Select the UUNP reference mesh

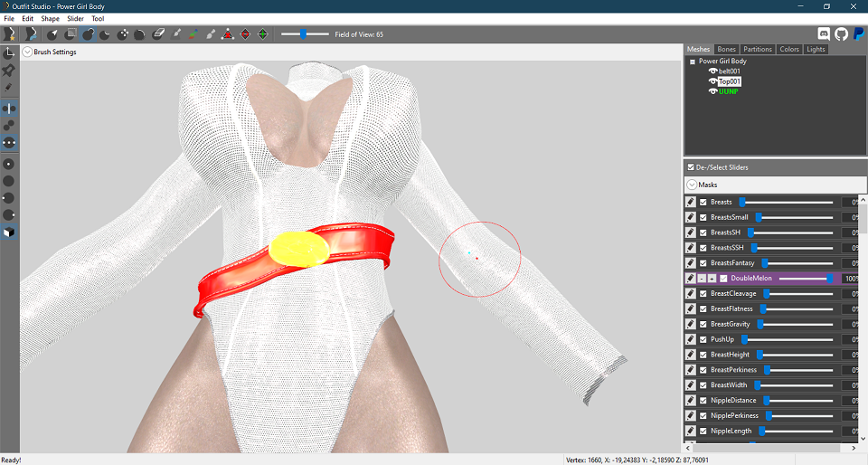tap(729, 91)
